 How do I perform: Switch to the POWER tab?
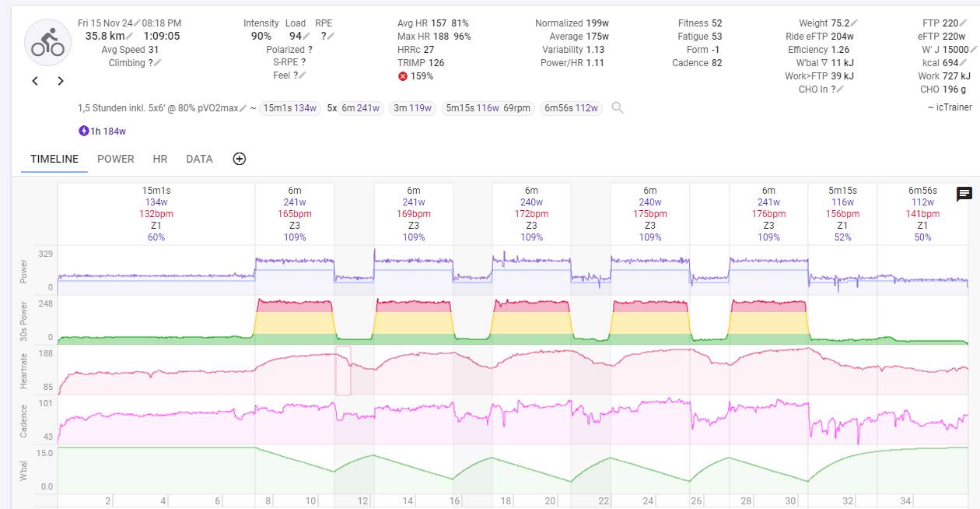[116, 159]
